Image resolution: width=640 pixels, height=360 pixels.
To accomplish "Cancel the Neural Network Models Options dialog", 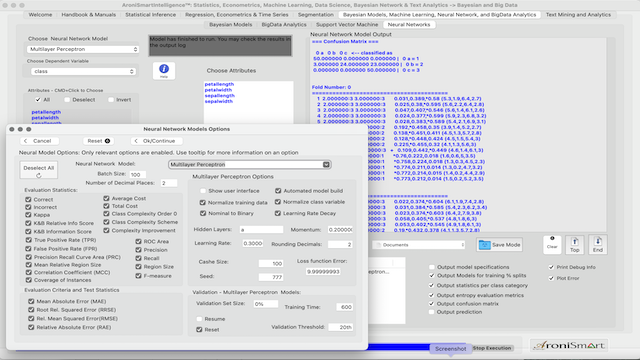I will [x=40, y=141].
